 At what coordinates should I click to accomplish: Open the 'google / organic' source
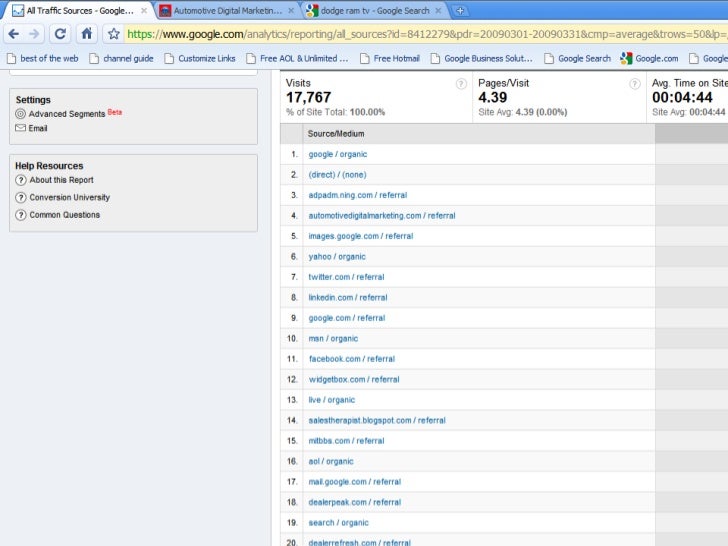click(x=338, y=154)
